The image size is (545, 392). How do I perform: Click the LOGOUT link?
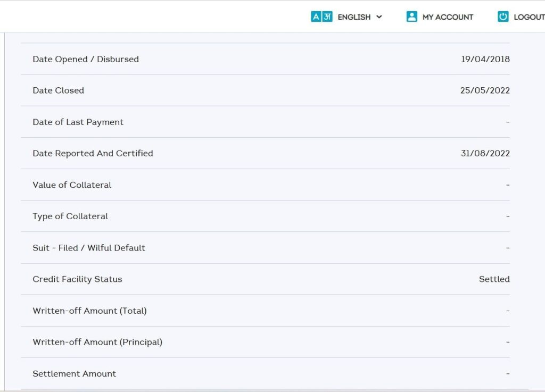coord(529,17)
